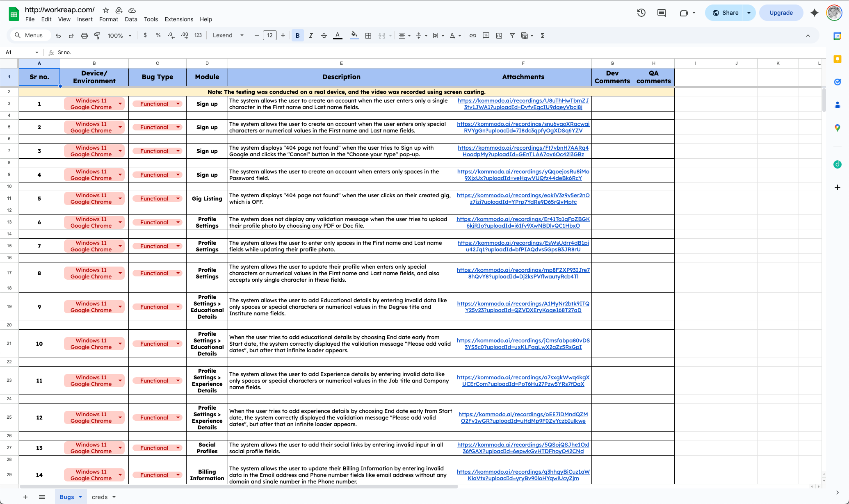Click the Print icon
The image size is (849, 504).
[84, 36]
